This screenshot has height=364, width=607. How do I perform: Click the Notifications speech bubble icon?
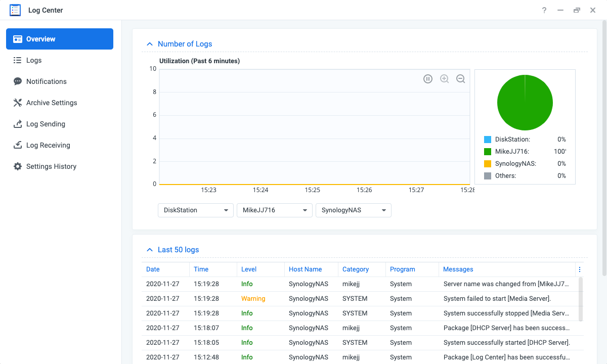coord(18,81)
